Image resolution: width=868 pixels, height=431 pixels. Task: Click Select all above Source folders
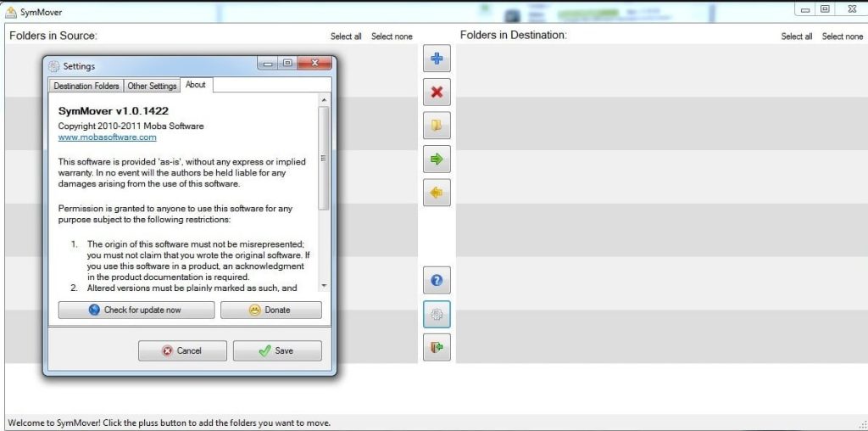tap(346, 36)
